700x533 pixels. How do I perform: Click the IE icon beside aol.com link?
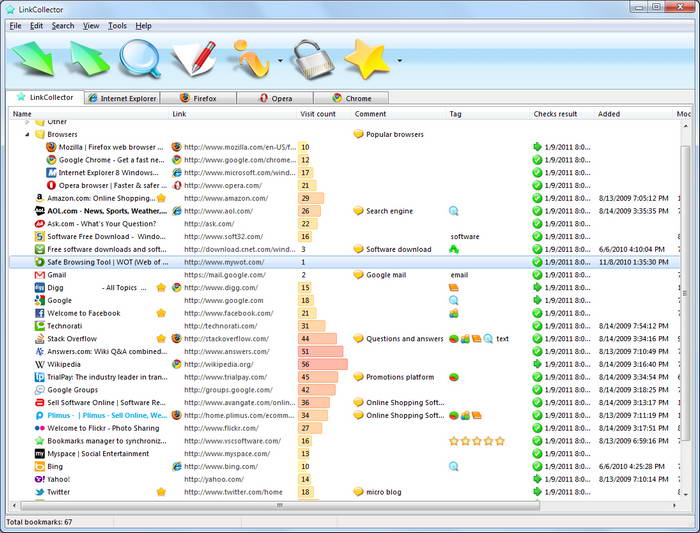click(x=177, y=211)
